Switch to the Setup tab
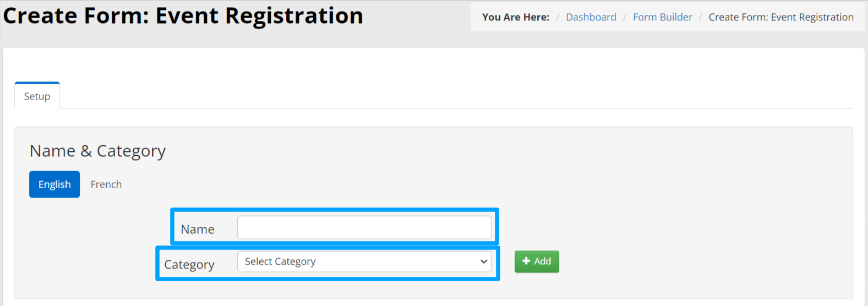868x306 pixels. click(x=37, y=96)
